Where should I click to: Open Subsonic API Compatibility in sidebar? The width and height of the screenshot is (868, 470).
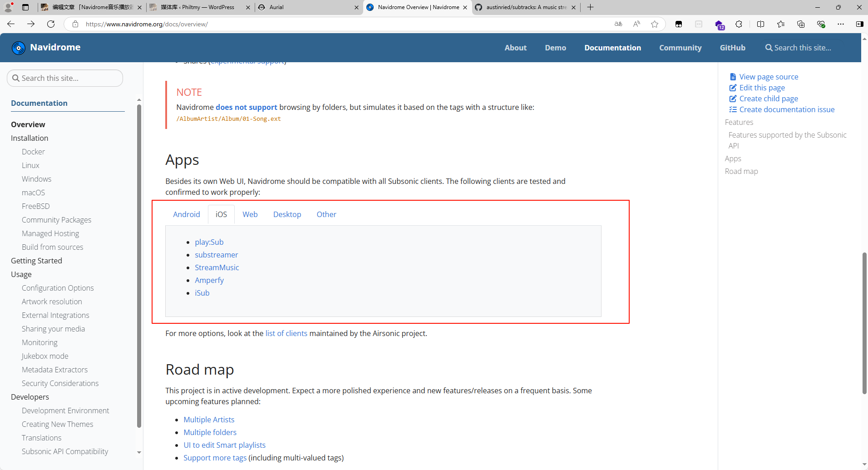click(65, 451)
